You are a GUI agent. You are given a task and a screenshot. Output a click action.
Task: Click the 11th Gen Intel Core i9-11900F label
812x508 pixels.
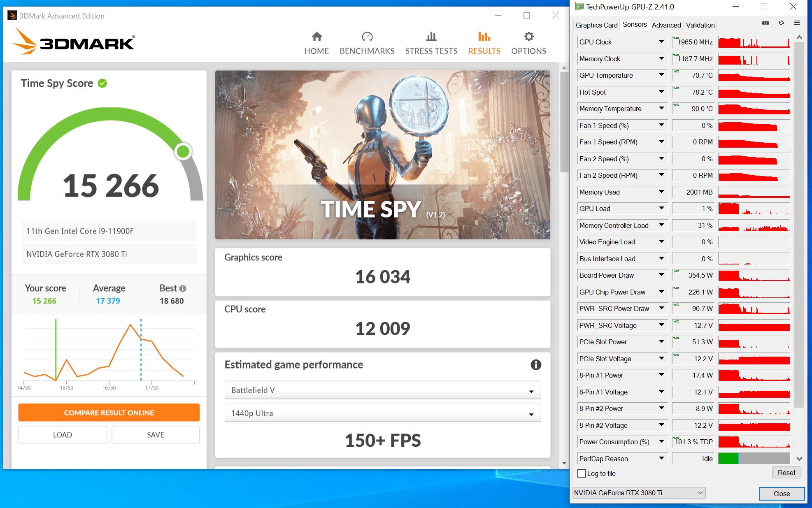click(x=109, y=231)
